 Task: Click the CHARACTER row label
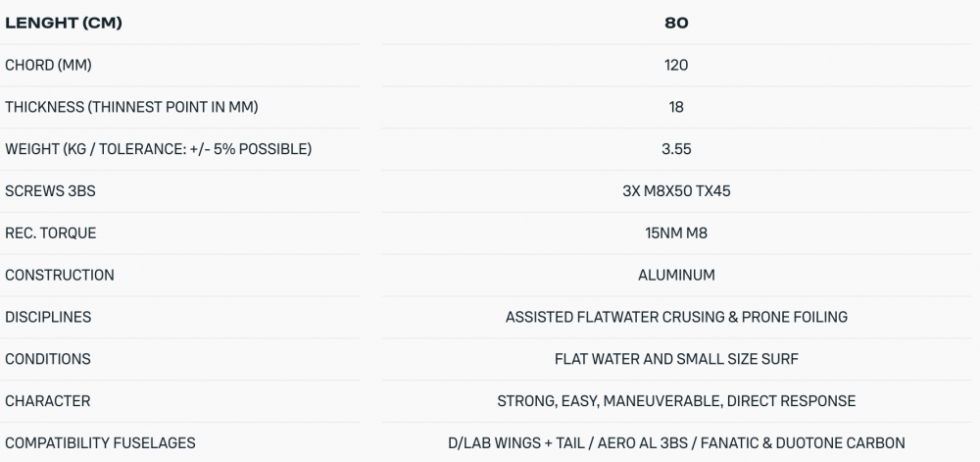point(48,401)
